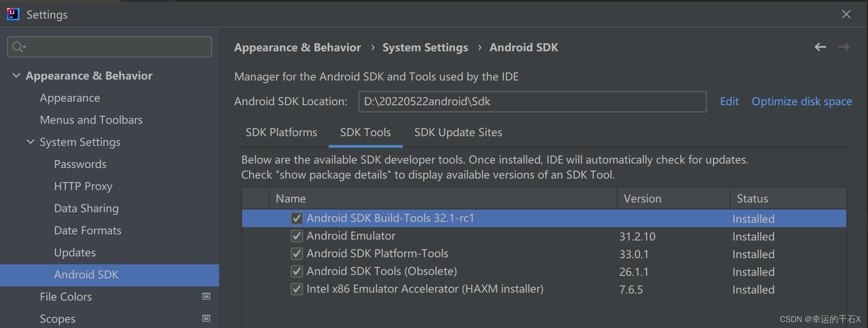Click the IntelliJ IDEA logo in title bar

coord(13,14)
